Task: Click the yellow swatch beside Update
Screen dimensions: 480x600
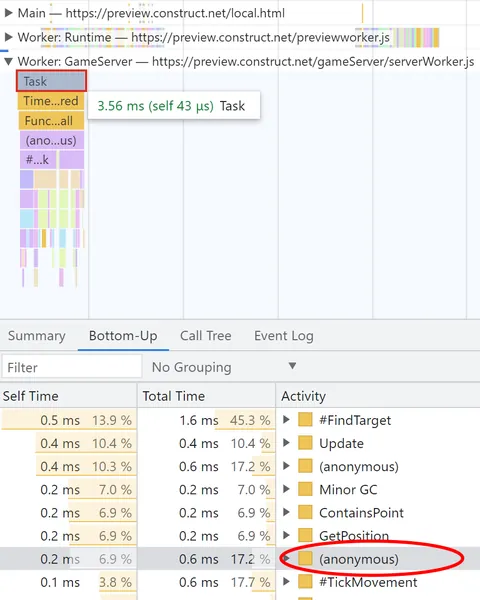Action: [305, 443]
